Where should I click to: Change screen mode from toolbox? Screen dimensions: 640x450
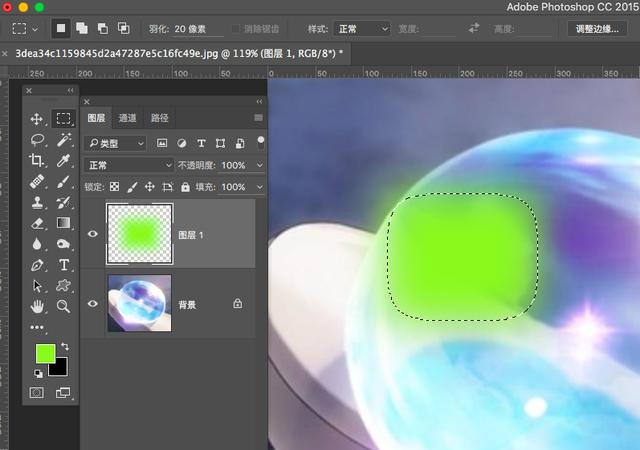coord(63,393)
